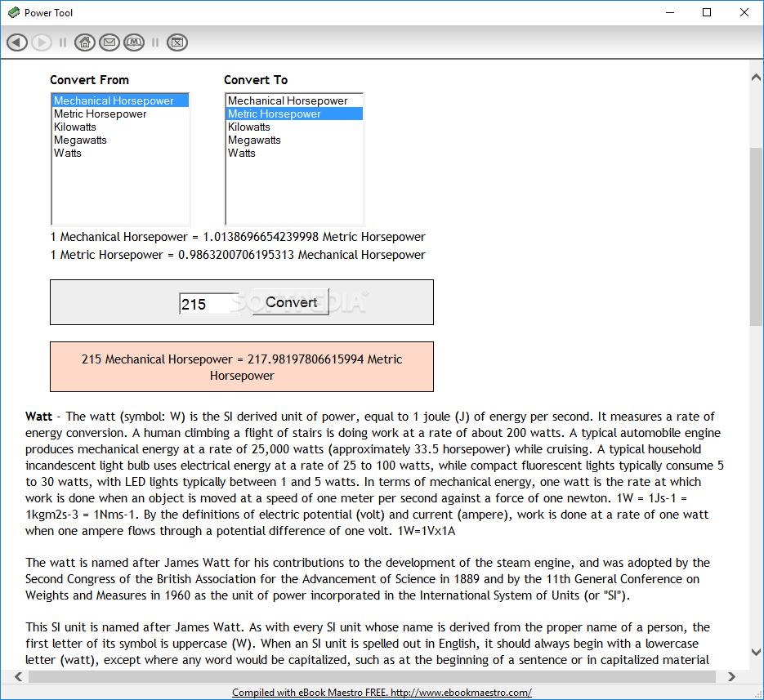Click the eBook Maestro book icon
The height and width of the screenshot is (700, 764).
[x=134, y=42]
